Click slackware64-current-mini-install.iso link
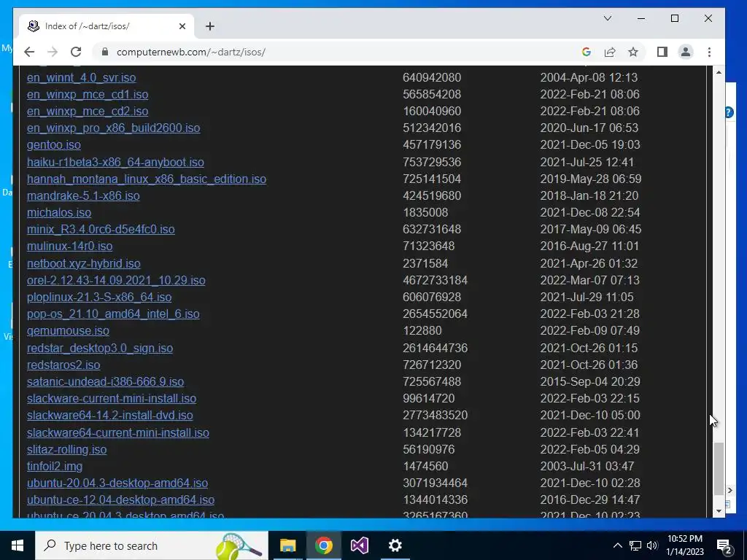Viewport: 747px width, 560px height. point(118,433)
